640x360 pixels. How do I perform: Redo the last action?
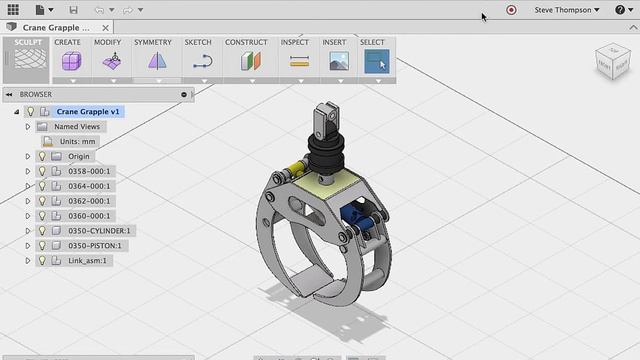pos(128,10)
